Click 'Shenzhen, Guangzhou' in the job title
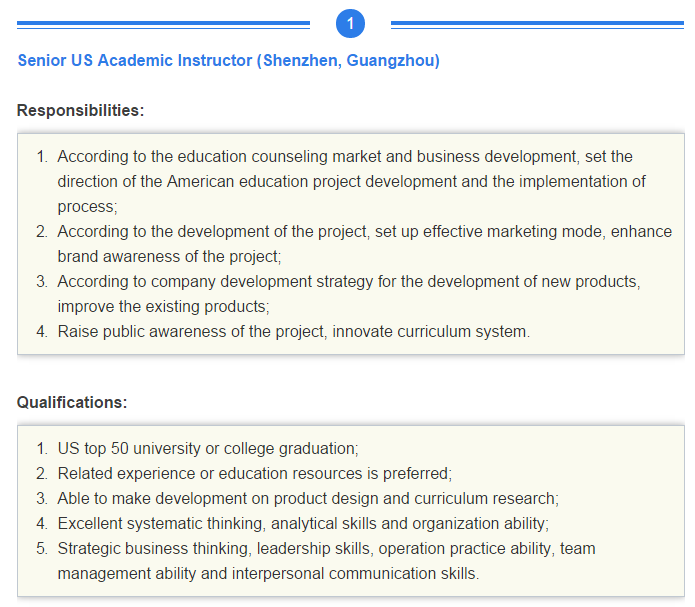Image resolution: width=695 pixels, height=607 pixels. [348, 61]
